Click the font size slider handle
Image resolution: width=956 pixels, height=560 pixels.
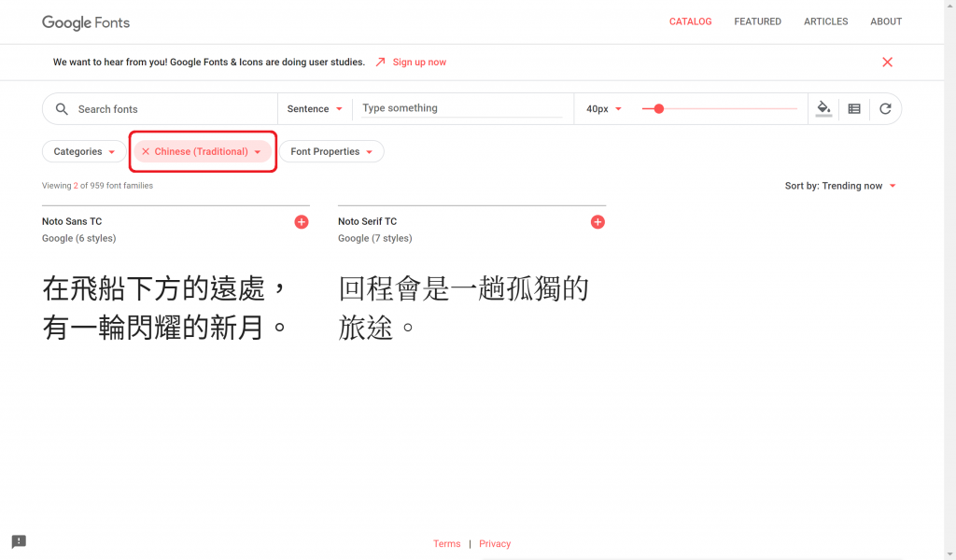tap(658, 108)
